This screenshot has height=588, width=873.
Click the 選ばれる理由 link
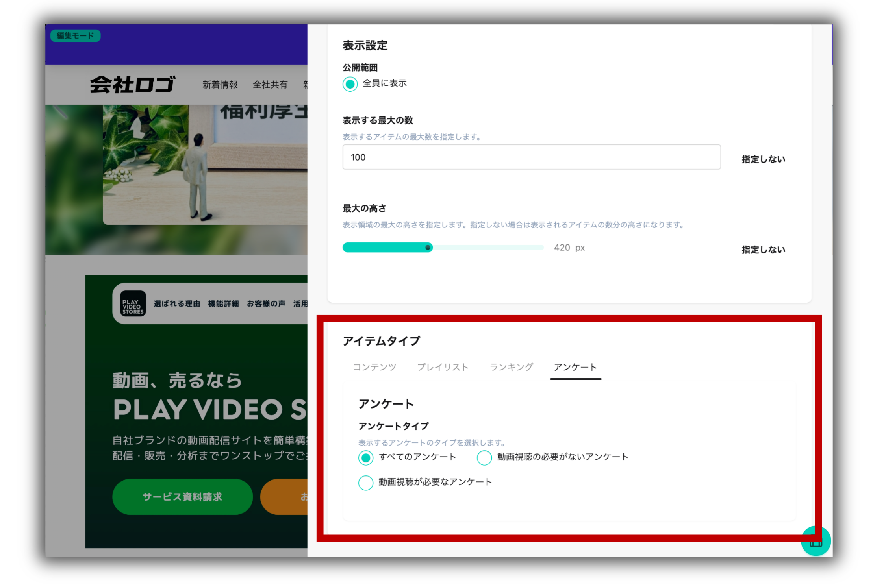pyautogui.click(x=177, y=304)
